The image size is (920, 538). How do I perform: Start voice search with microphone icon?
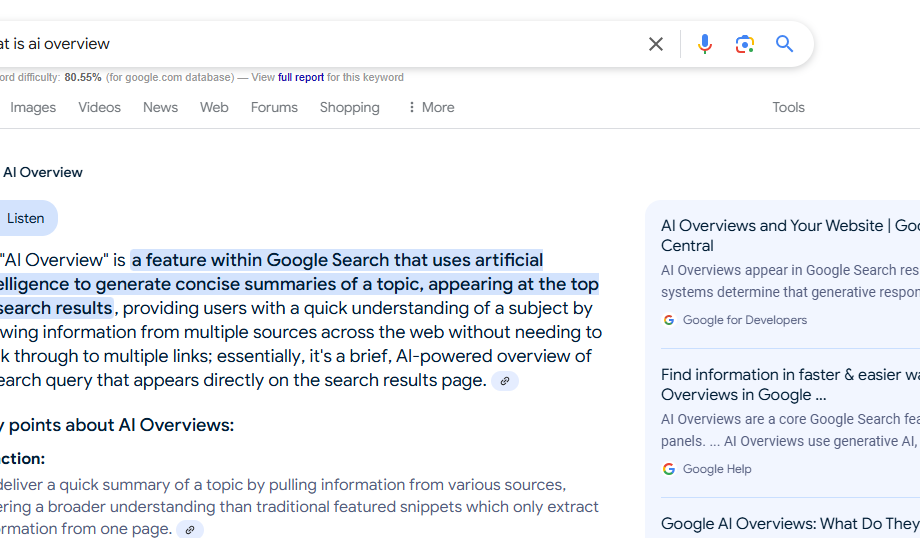705,44
